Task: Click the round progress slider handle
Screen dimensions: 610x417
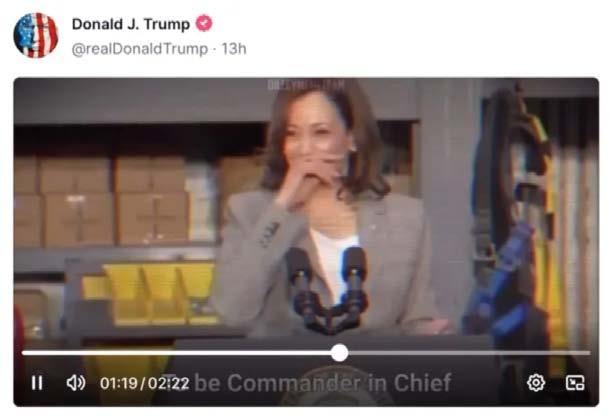Action: [340, 353]
